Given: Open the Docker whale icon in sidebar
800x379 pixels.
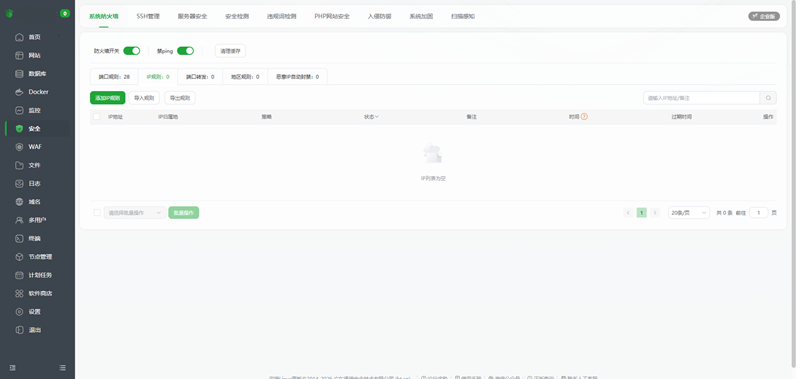Looking at the screenshot, I should (x=19, y=92).
